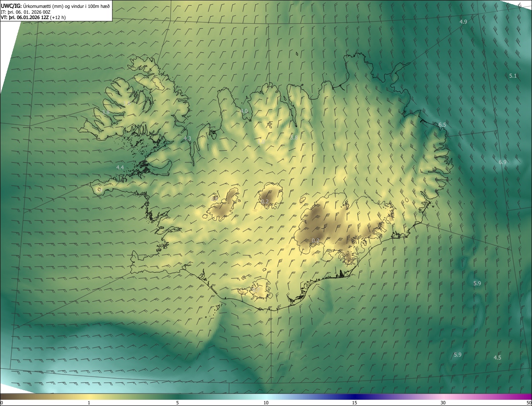Click the 5.1 value on the map

pyautogui.click(x=513, y=76)
